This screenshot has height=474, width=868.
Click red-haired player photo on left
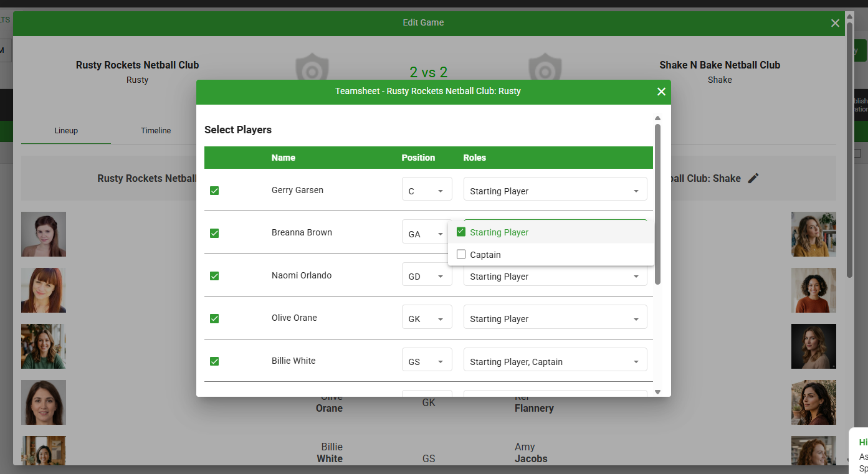tap(44, 290)
